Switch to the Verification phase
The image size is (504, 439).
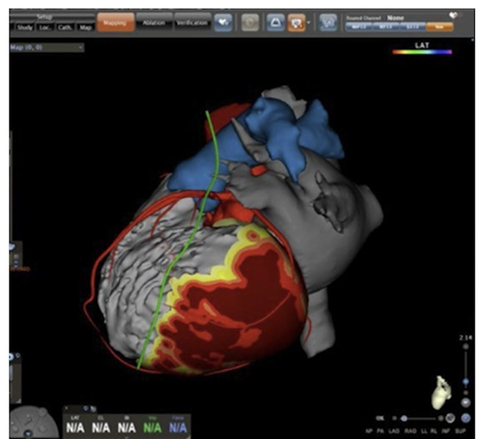coord(192,22)
